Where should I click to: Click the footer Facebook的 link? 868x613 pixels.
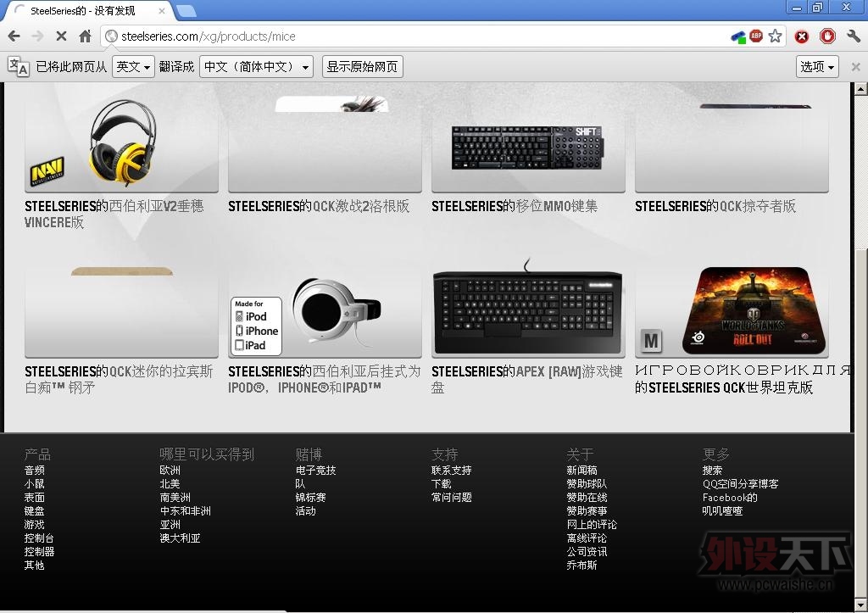pyautogui.click(x=730, y=497)
